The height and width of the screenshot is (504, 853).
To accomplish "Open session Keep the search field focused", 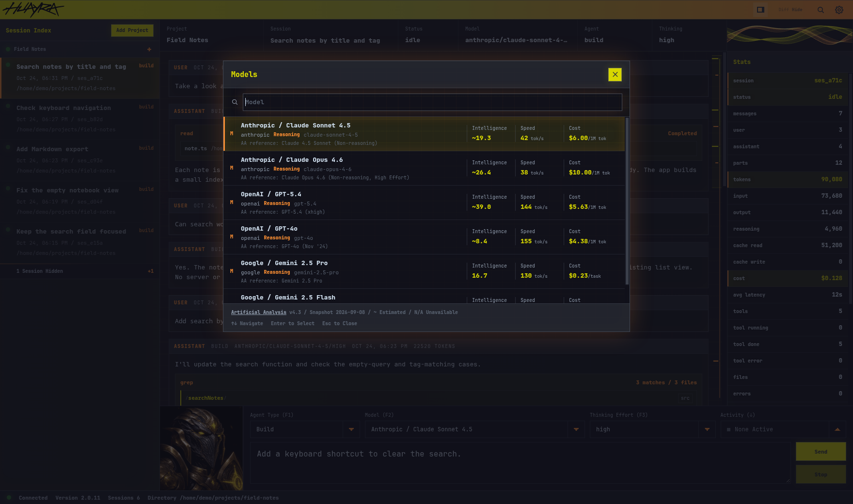I will pos(80,242).
